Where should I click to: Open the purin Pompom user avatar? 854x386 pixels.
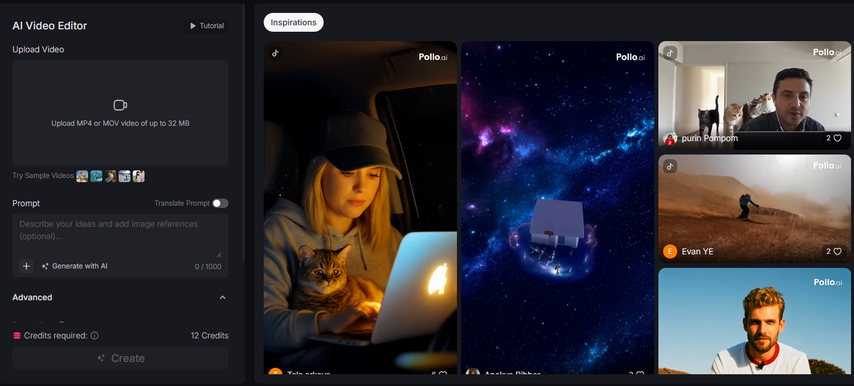pyautogui.click(x=670, y=138)
